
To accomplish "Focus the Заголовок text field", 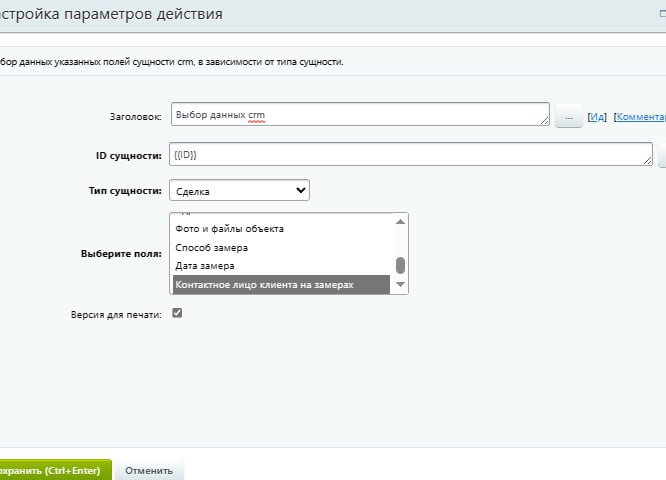I will pyautogui.click(x=358, y=115).
